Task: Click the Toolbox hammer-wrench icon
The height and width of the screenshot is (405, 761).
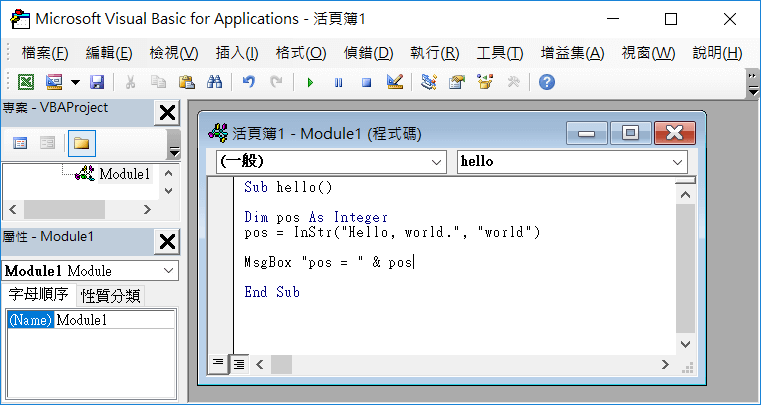Action: [x=513, y=82]
